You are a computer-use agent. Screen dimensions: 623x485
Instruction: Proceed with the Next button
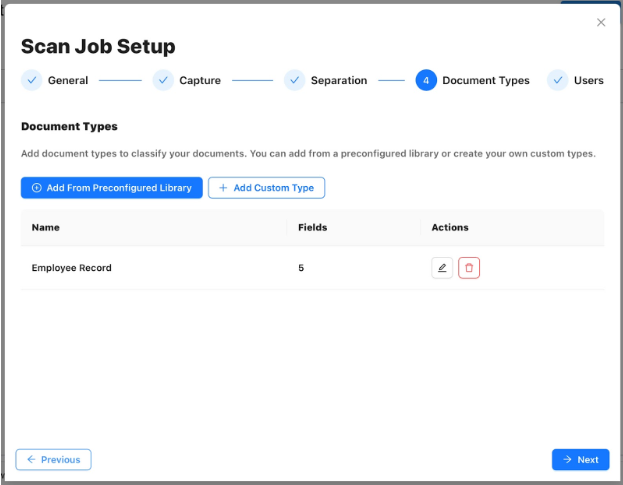[580, 459]
